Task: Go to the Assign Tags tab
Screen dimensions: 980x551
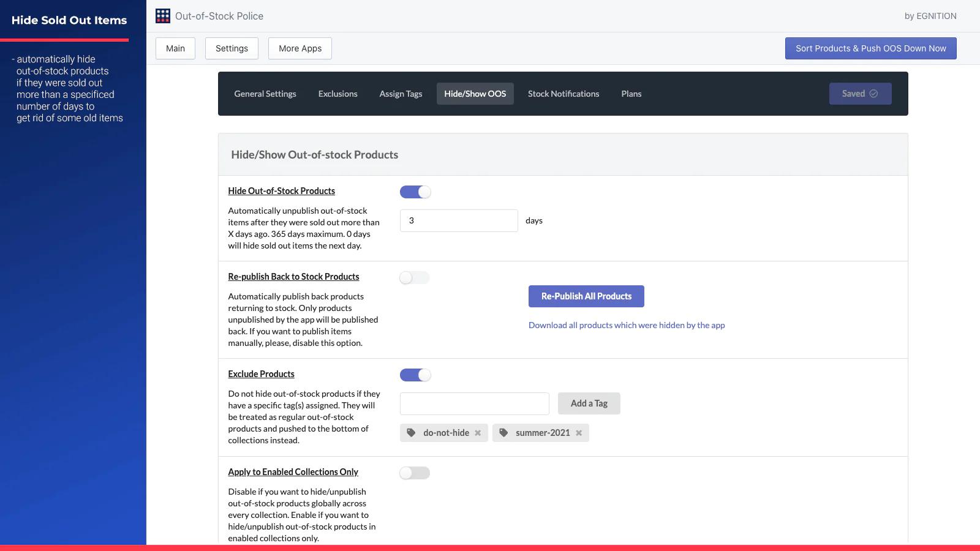Action: [401, 94]
